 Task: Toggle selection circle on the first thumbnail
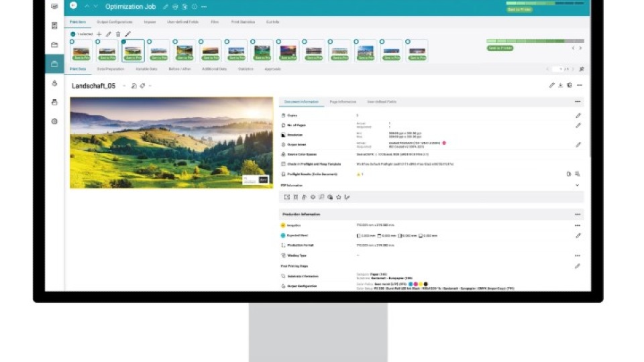pos(72,42)
